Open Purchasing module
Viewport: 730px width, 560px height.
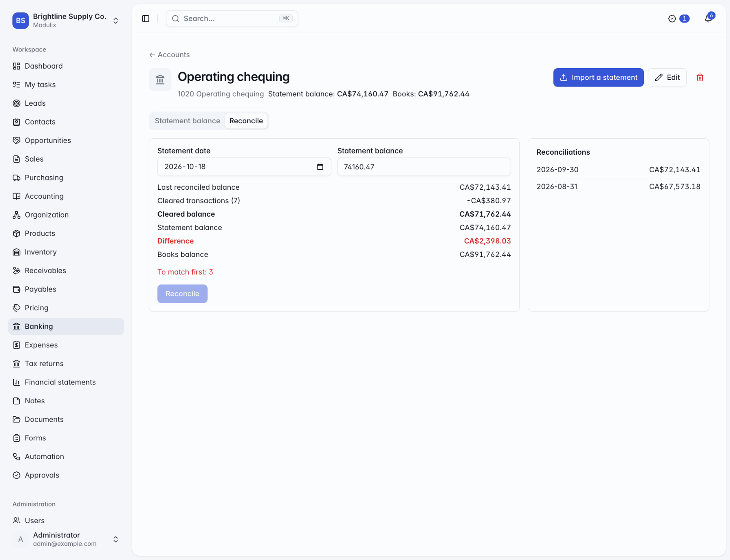point(66,178)
